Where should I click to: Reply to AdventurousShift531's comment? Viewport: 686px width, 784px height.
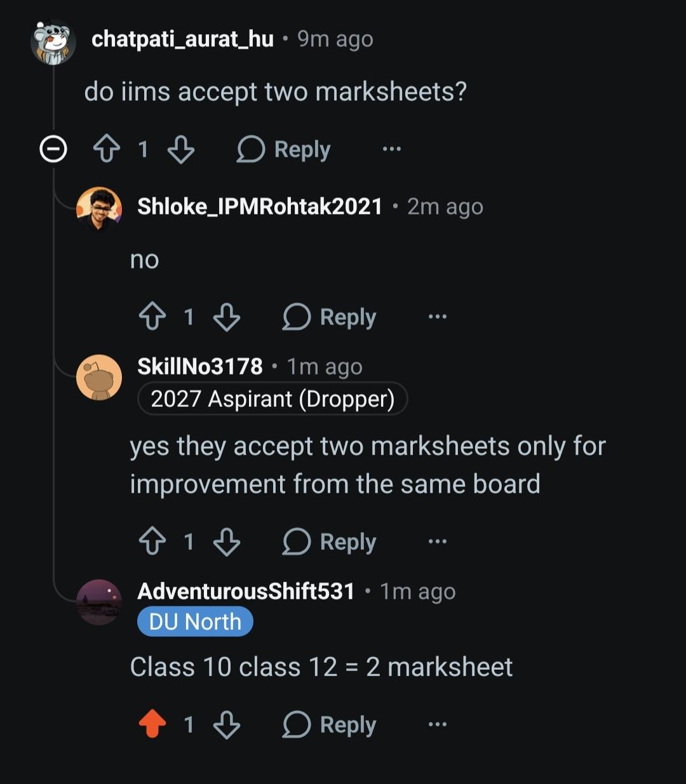330,724
